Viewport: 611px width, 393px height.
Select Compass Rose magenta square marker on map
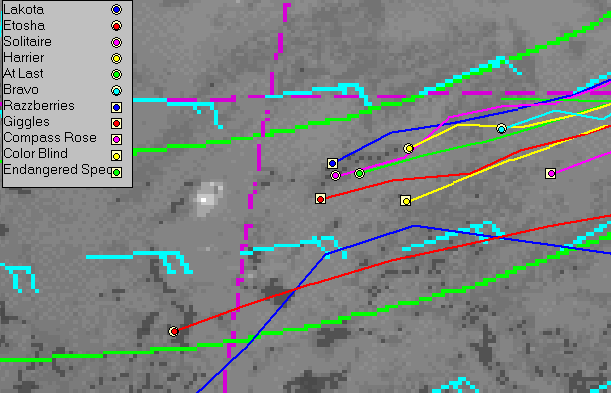pyautogui.click(x=551, y=173)
